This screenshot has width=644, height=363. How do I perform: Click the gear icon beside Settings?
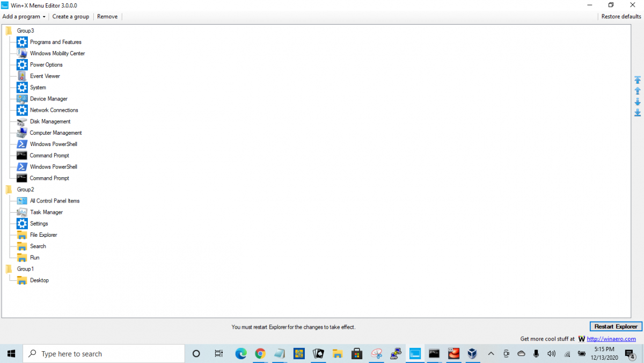click(22, 223)
